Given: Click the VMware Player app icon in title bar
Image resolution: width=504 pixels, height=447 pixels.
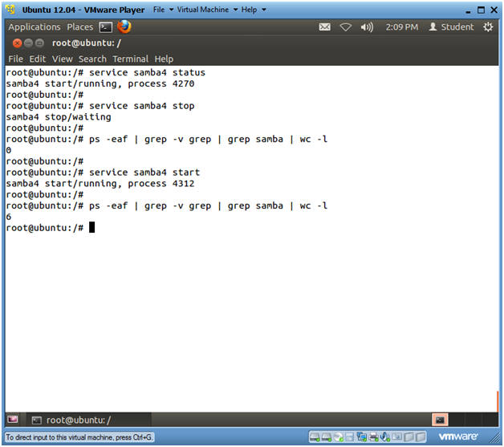Looking at the screenshot, I should pos(10,10).
